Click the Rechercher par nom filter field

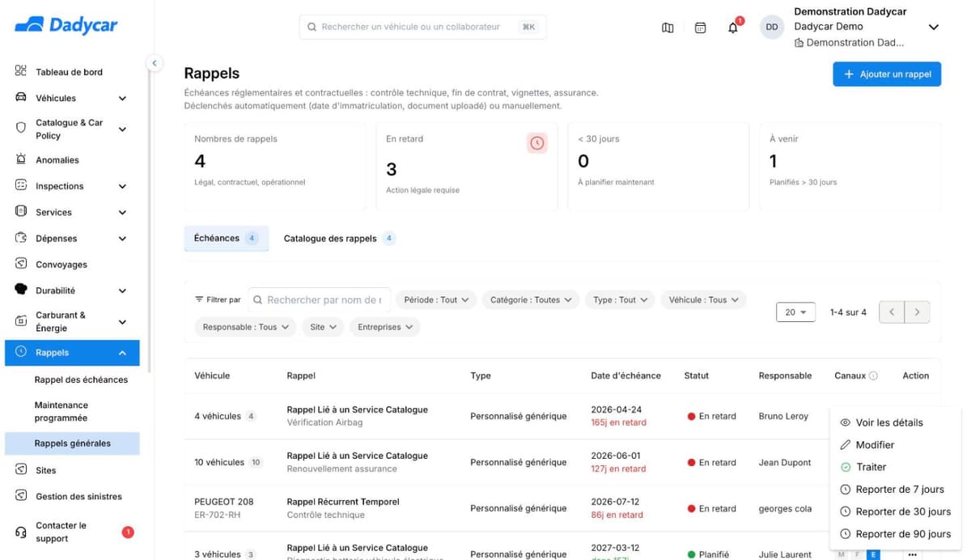[x=320, y=299]
